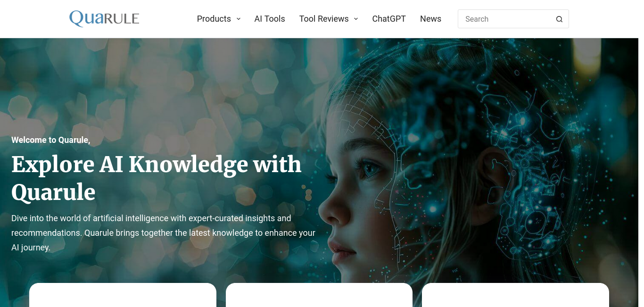The image size is (644, 307).
Task: Click the 'Explore AI Knowledge with Quarule' heading
Action: click(x=157, y=178)
